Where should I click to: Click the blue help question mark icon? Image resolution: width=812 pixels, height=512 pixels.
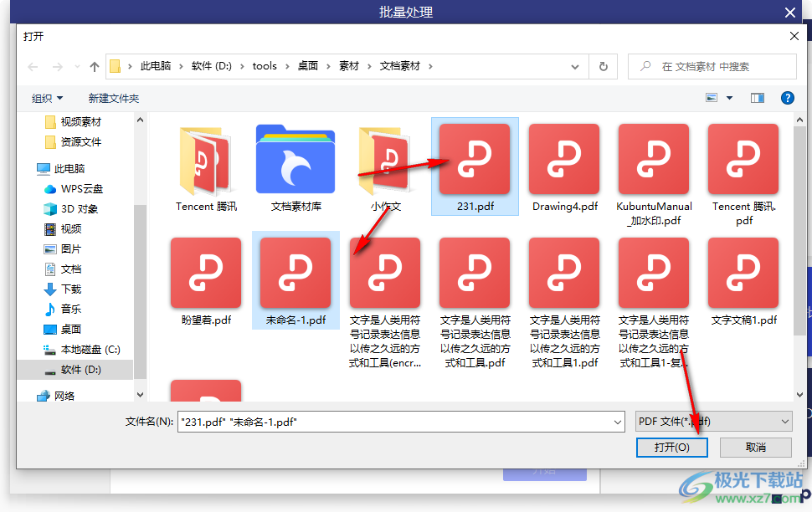(787, 98)
